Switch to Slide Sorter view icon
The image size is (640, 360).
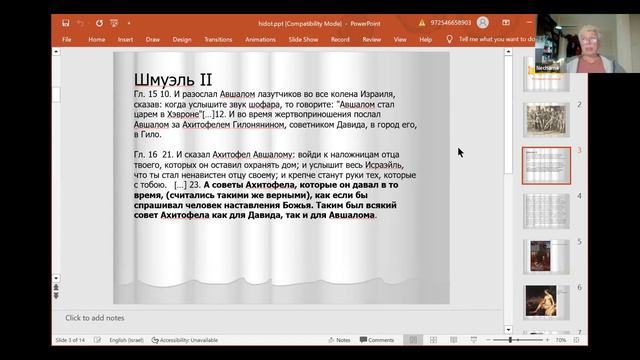[x=433, y=340]
